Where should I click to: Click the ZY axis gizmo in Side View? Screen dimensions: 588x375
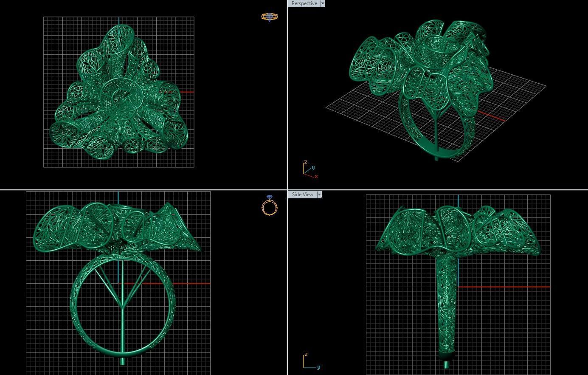click(312, 361)
